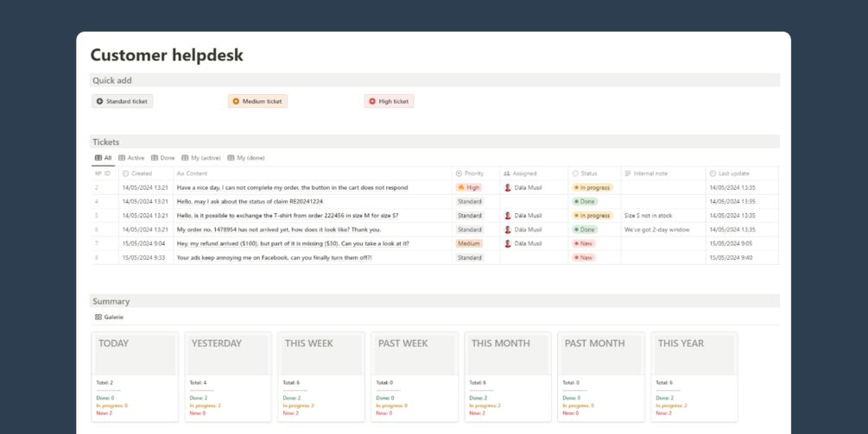Screen dimensions: 868x434
Task: Click the 15/05/2024 9:05 last update cell
Action: tap(743, 243)
